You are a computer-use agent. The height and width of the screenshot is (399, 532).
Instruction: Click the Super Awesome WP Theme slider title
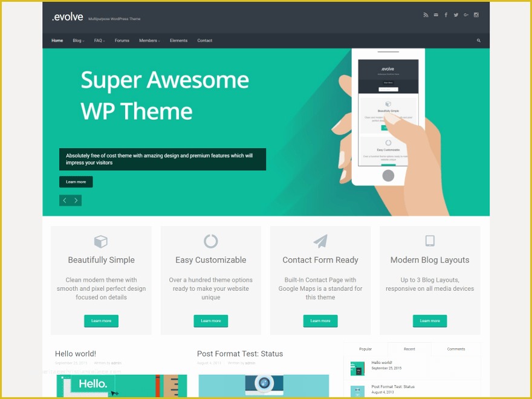tap(165, 96)
